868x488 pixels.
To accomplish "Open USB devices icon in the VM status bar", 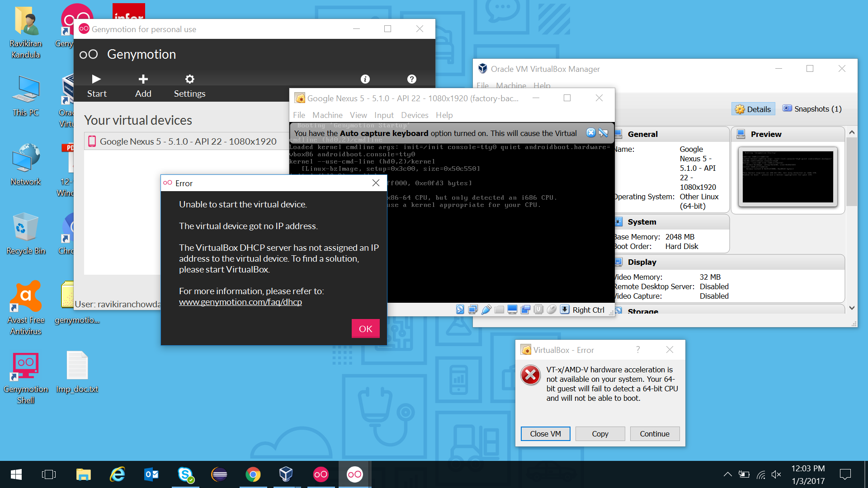I will tap(486, 309).
